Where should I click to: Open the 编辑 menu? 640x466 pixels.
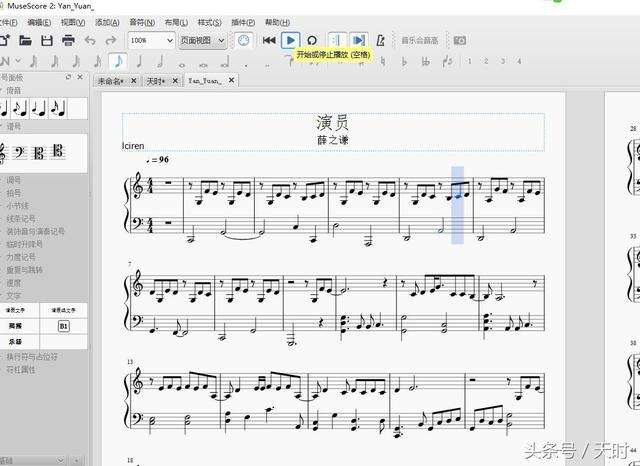tap(39, 22)
